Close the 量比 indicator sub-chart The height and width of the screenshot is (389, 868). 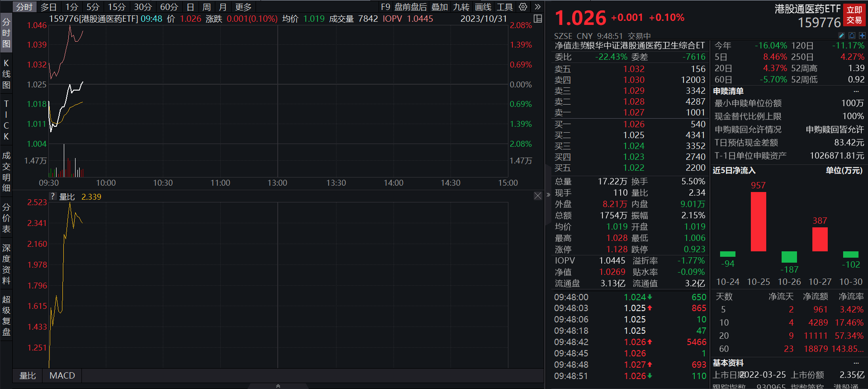pyautogui.click(x=538, y=196)
